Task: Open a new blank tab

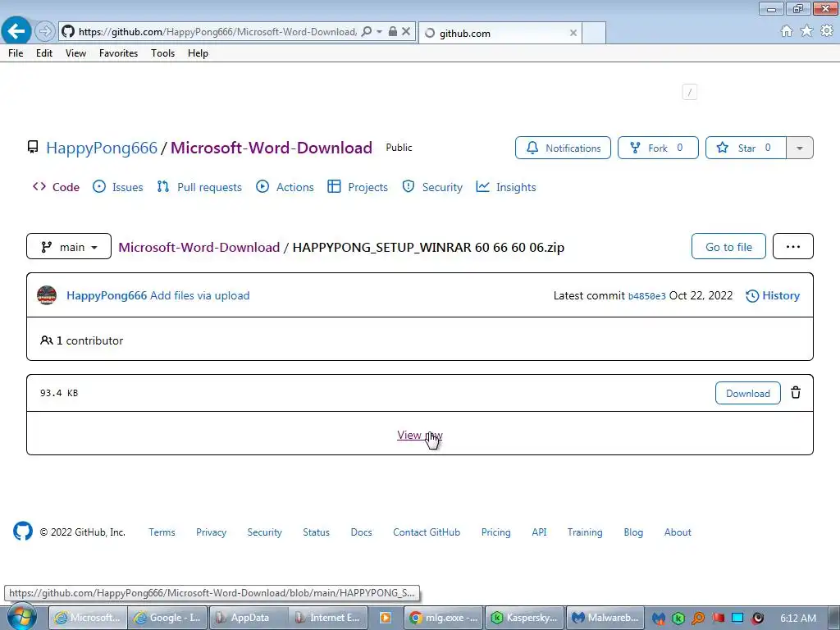Action: 594,33
